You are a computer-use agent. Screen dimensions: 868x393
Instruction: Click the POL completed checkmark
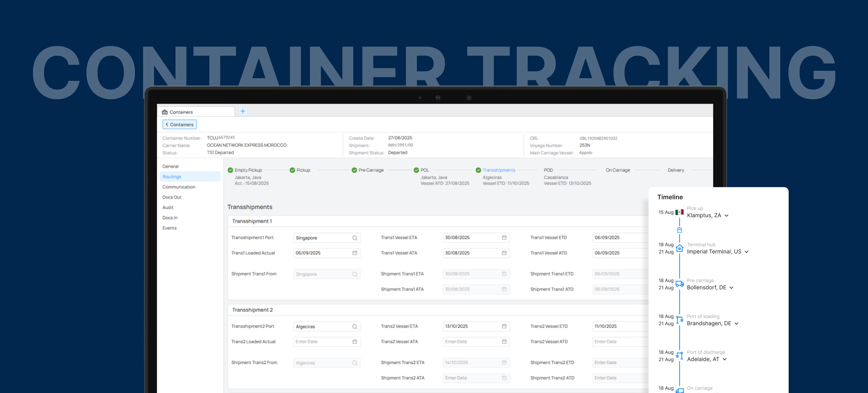click(416, 170)
